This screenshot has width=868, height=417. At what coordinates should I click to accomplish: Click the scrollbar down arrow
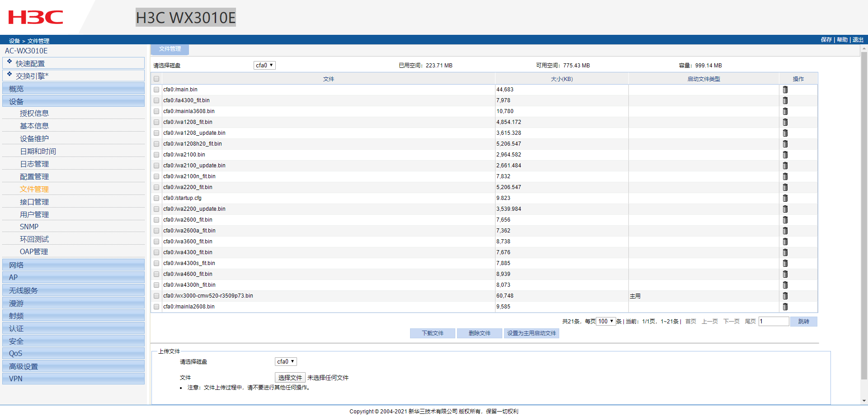(x=864, y=401)
